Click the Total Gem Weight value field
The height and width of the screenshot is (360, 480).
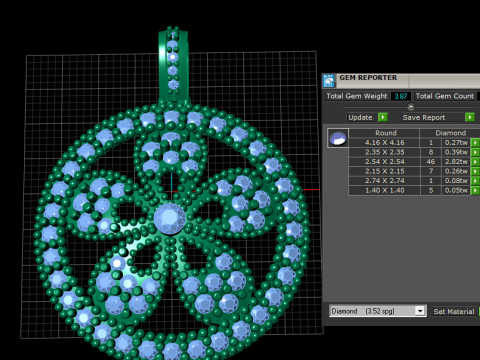(401, 96)
